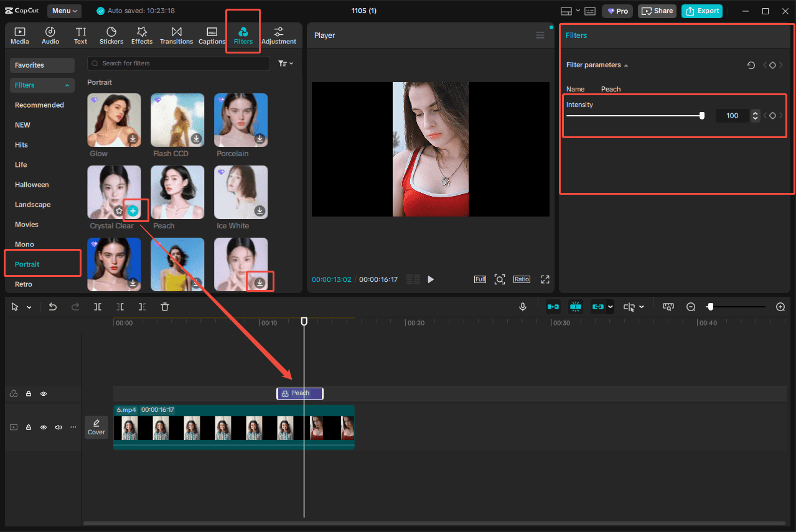
Task: Open the Landscape filter category
Action: click(x=34, y=204)
